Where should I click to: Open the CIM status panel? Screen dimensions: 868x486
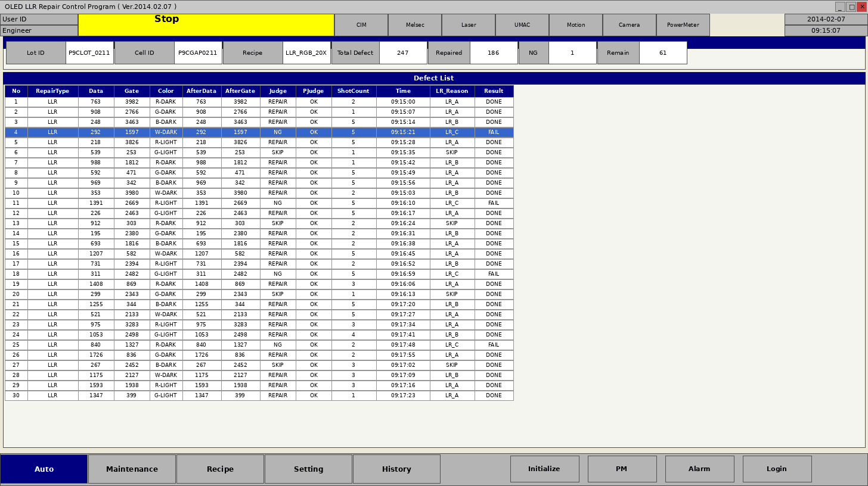pyautogui.click(x=361, y=25)
